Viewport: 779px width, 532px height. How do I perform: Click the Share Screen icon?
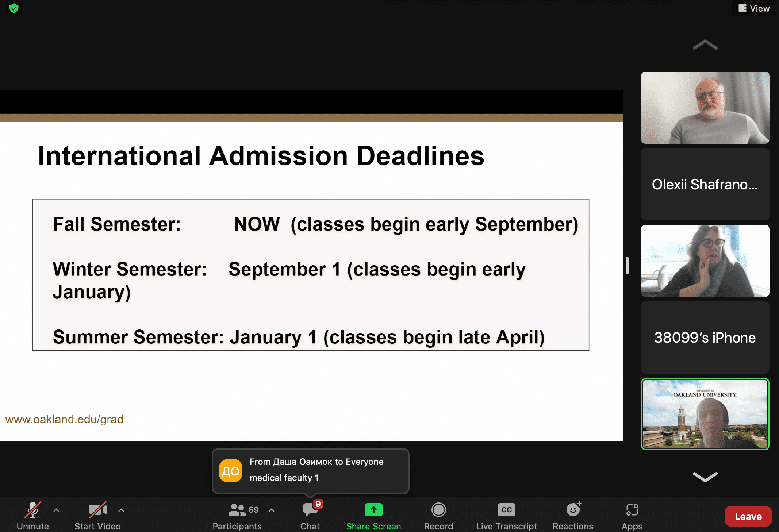pos(373,510)
